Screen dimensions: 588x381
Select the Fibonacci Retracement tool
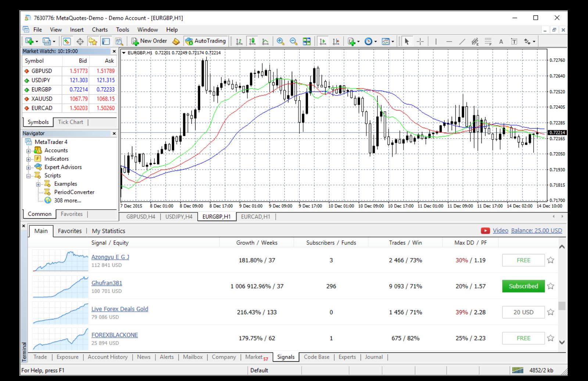point(488,41)
